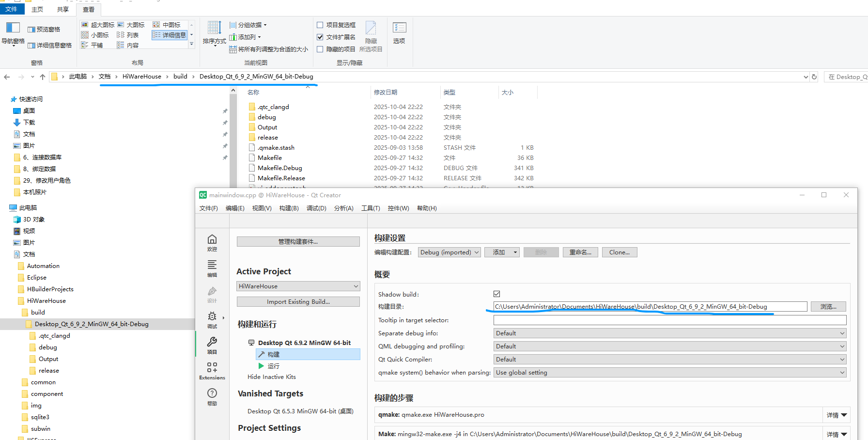Screen dimensions: 868x440
Task: Choose medium icons (中图标) view
Action: click(167, 25)
